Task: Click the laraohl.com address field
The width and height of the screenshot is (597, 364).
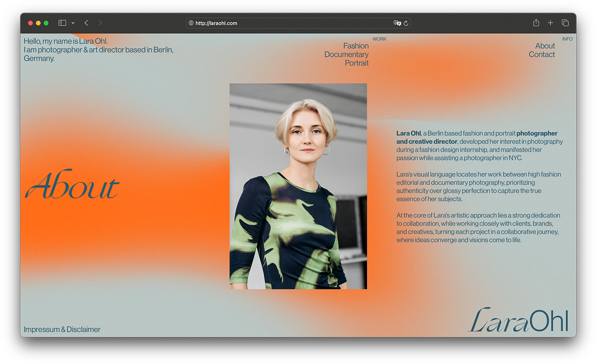Action: [298, 23]
